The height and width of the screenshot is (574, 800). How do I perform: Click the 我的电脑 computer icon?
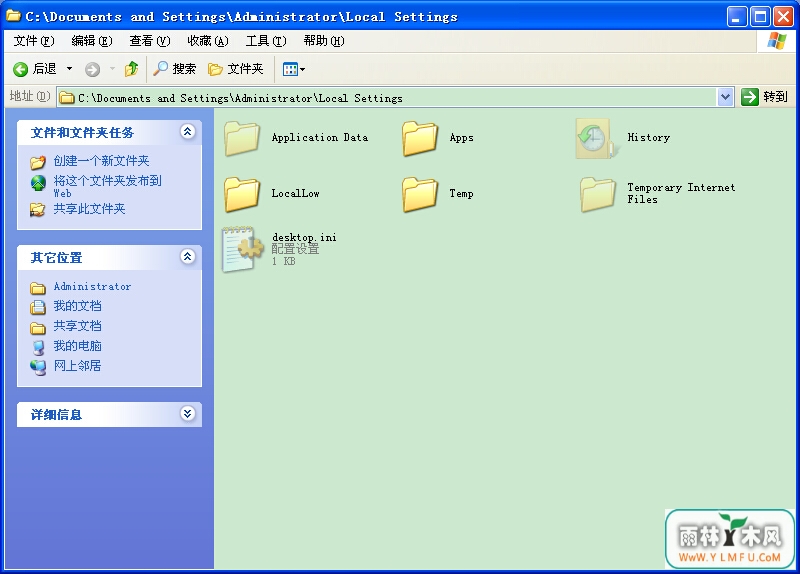(38, 347)
